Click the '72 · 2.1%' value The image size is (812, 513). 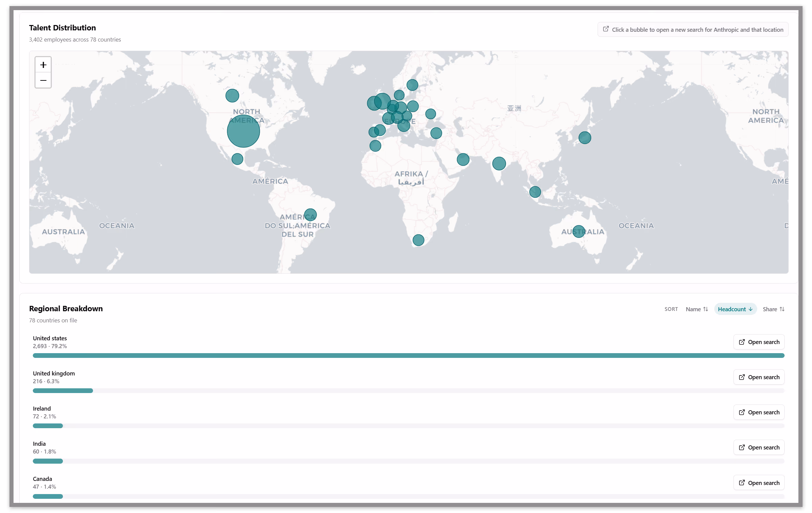[x=44, y=416]
